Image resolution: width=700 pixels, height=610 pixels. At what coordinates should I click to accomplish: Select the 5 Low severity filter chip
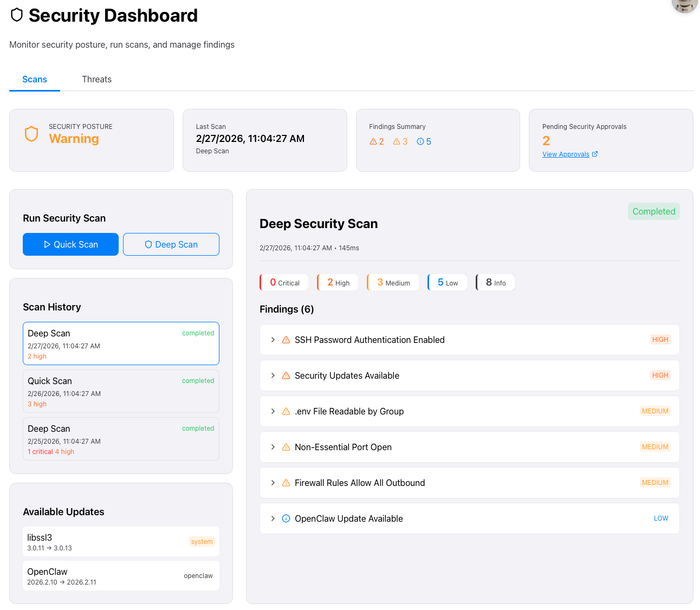(x=447, y=282)
